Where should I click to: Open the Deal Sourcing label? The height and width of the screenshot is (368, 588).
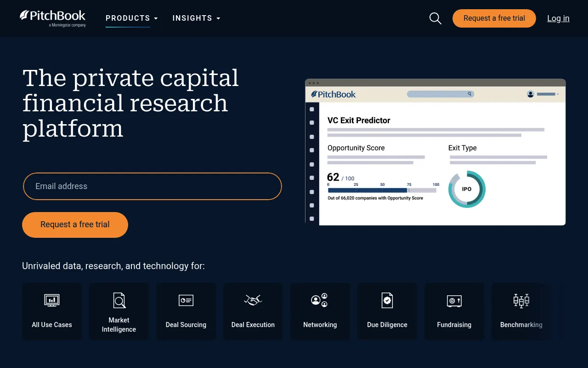186,325
